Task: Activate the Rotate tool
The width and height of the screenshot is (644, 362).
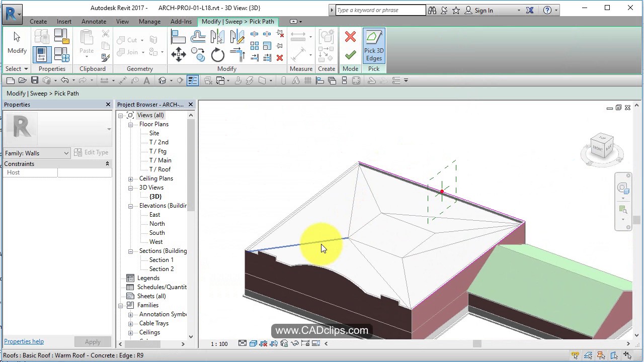Action: pyautogui.click(x=218, y=54)
